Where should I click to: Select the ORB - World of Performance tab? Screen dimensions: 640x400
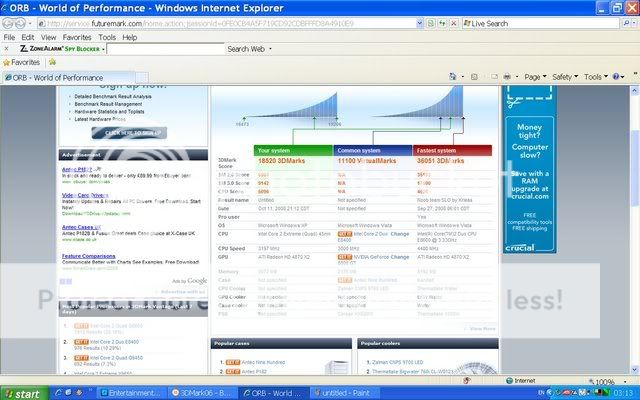pyautogui.click(x=69, y=78)
